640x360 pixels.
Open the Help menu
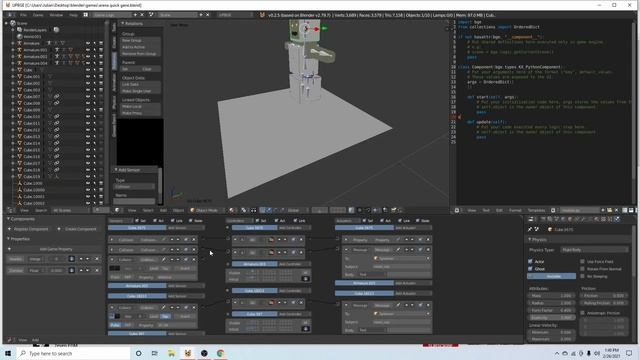tap(73, 15)
